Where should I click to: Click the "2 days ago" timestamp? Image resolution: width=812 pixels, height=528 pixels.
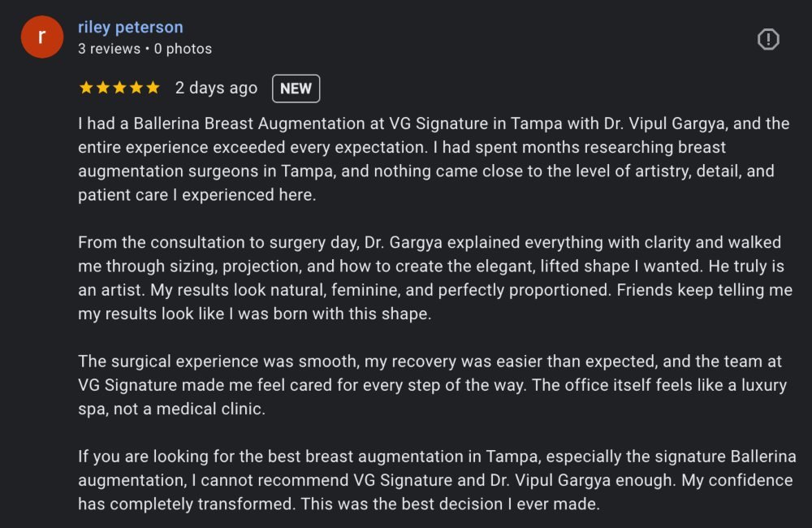216,88
